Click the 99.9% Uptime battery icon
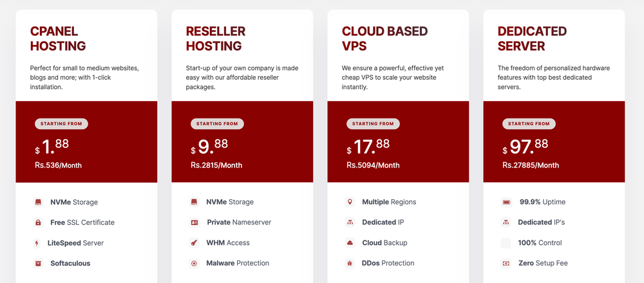The image size is (644, 283). pyautogui.click(x=506, y=202)
